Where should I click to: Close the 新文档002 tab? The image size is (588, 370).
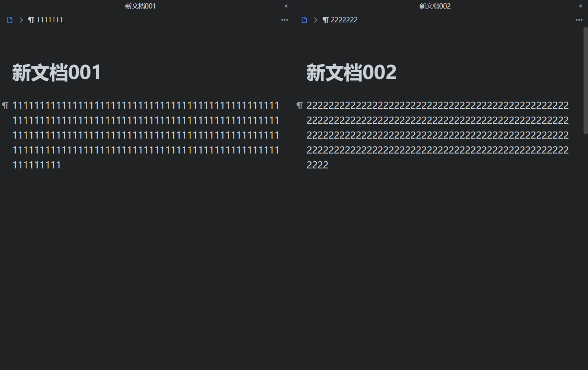[580, 6]
